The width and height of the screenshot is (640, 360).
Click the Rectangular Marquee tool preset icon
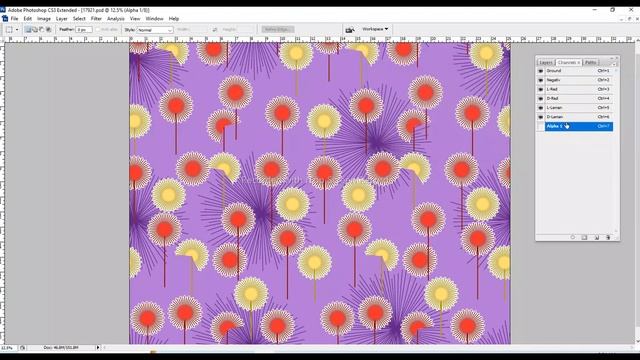click(9, 29)
